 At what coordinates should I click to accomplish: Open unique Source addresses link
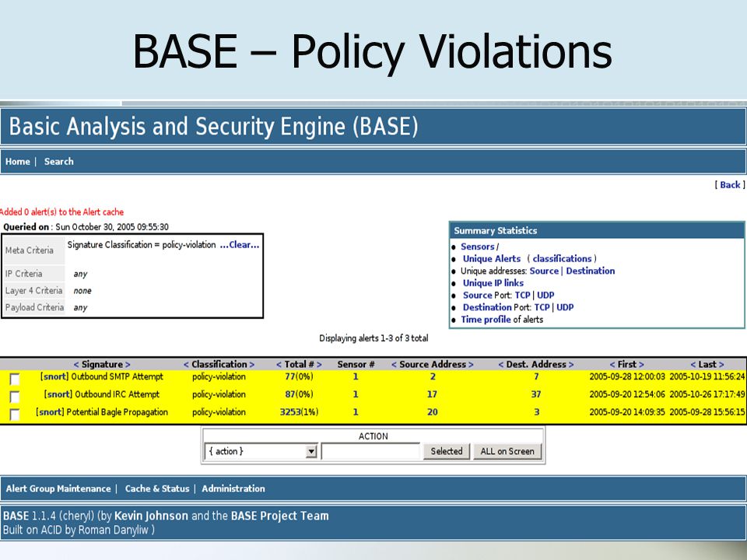click(x=544, y=271)
